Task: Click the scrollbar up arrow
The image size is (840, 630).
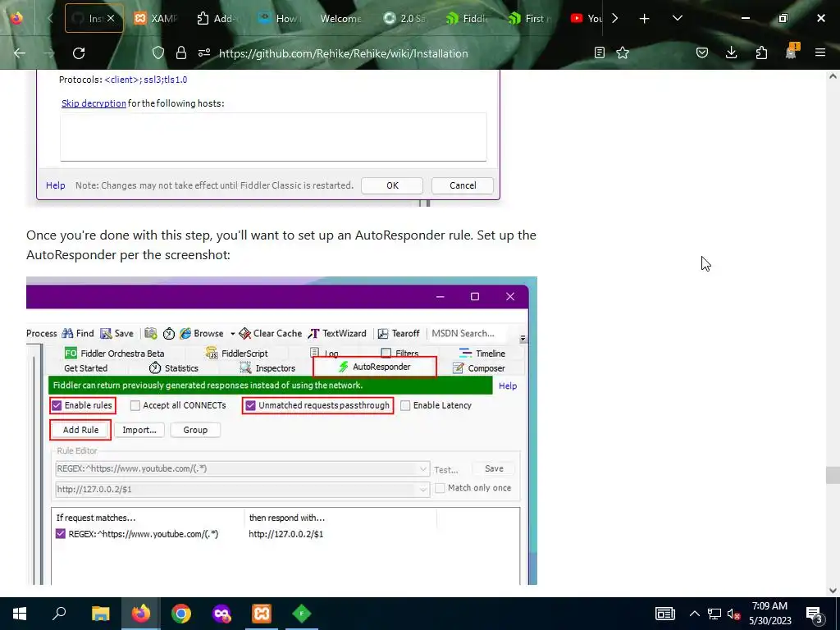Action: point(833,76)
